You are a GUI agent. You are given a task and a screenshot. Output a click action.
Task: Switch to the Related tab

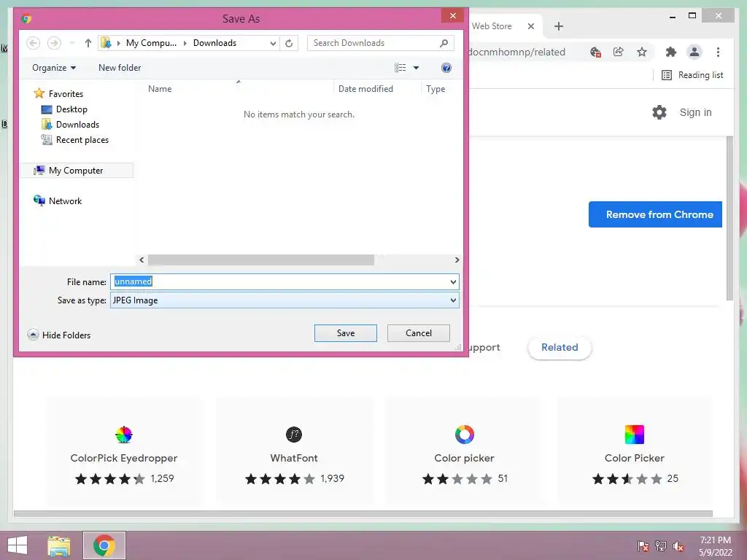pyautogui.click(x=560, y=348)
